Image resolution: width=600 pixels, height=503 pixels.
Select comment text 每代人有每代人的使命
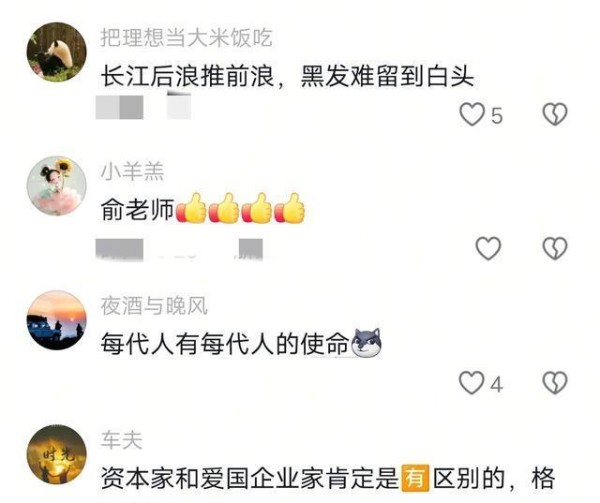click(x=225, y=343)
